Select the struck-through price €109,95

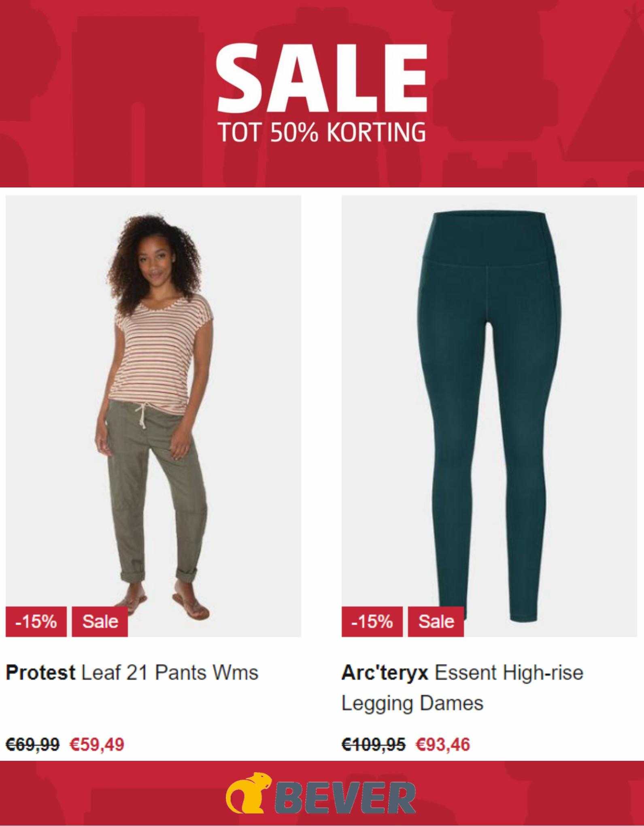pyautogui.click(x=373, y=744)
